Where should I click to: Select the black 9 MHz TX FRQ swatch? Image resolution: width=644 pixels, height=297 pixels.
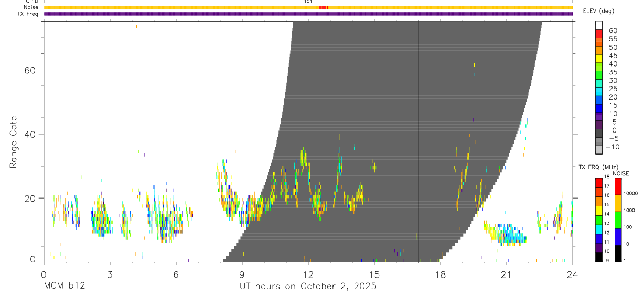point(598,257)
